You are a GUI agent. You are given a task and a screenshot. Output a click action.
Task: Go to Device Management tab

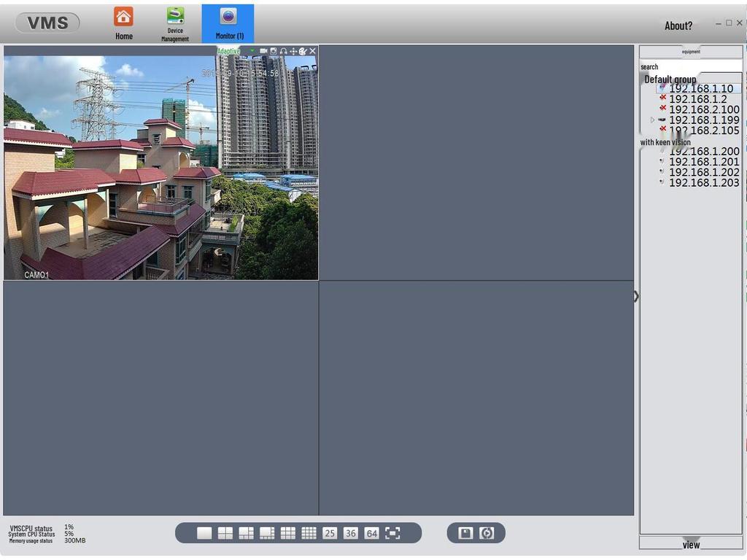click(175, 23)
